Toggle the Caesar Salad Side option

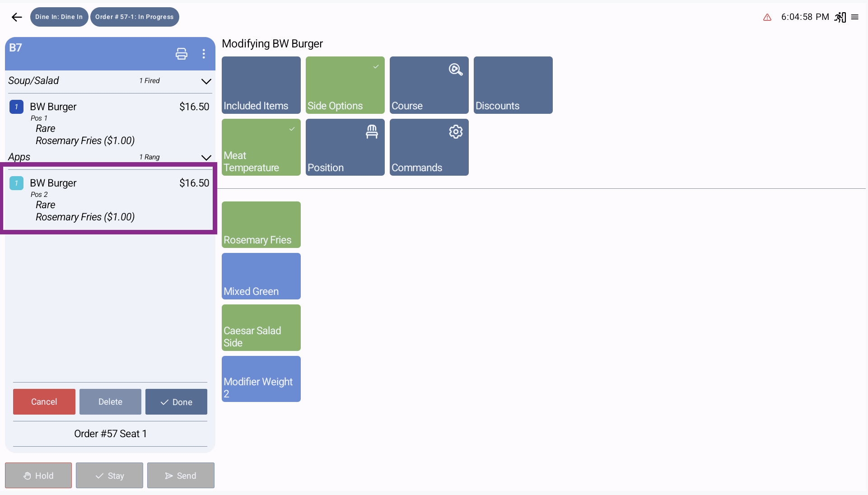(261, 327)
